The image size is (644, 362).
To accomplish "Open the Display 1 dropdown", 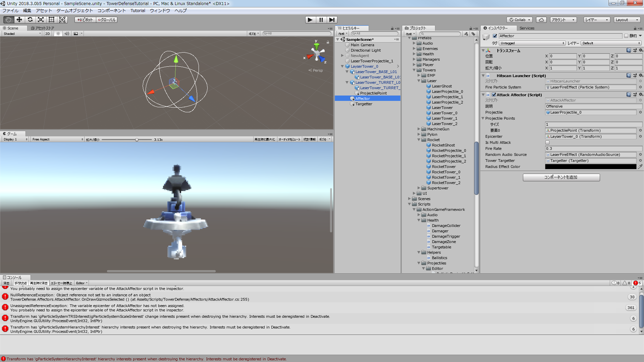I will (x=15, y=139).
